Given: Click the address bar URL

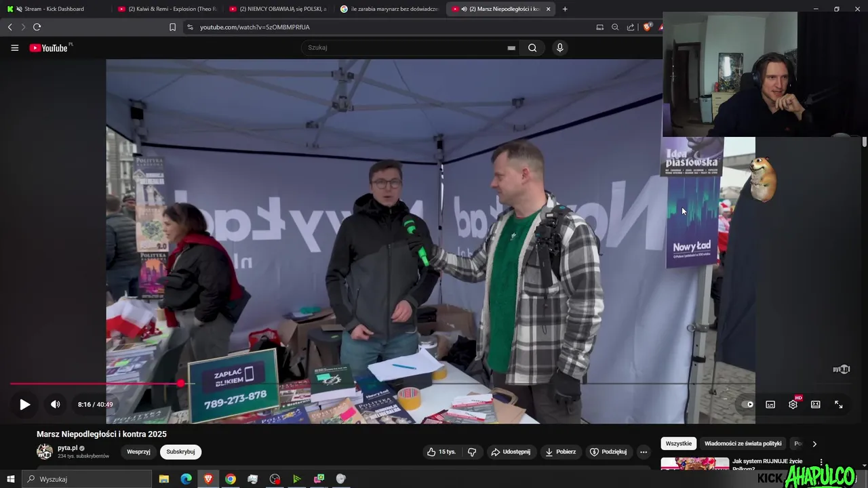Looking at the screenshot, I should click(255, 27).
